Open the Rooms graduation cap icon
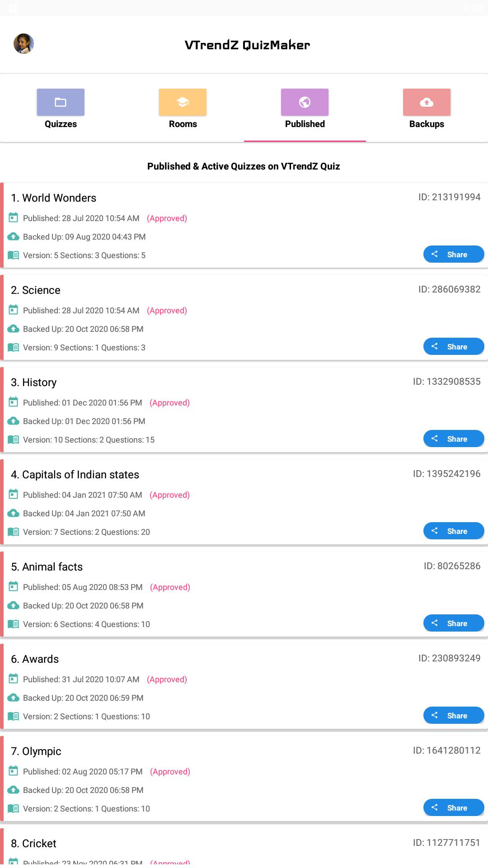This screenshot has height=868, width=488. click(183, 102)
